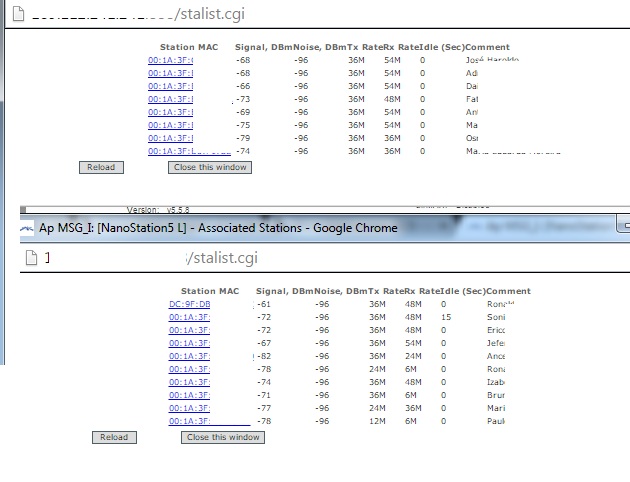Click the 12M Tx rate in the Paul row

pos(377,421)
